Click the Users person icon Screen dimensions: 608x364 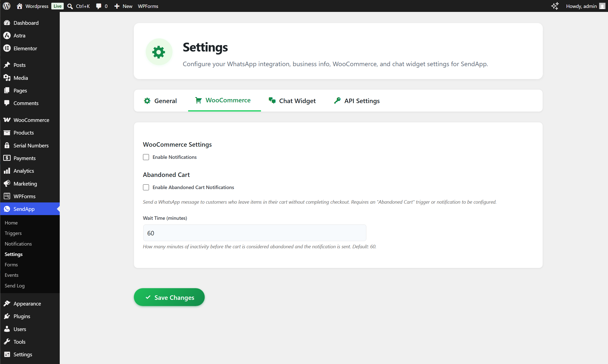7,329
